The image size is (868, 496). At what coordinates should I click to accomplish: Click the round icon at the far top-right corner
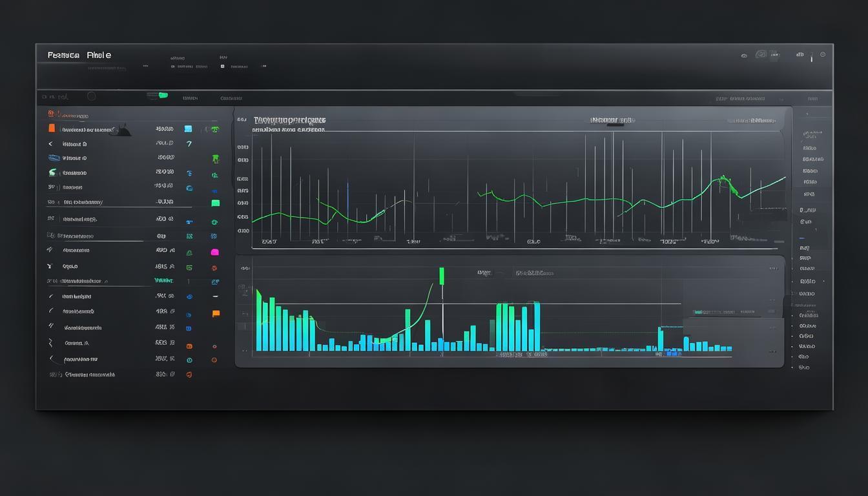click(822, 55)
